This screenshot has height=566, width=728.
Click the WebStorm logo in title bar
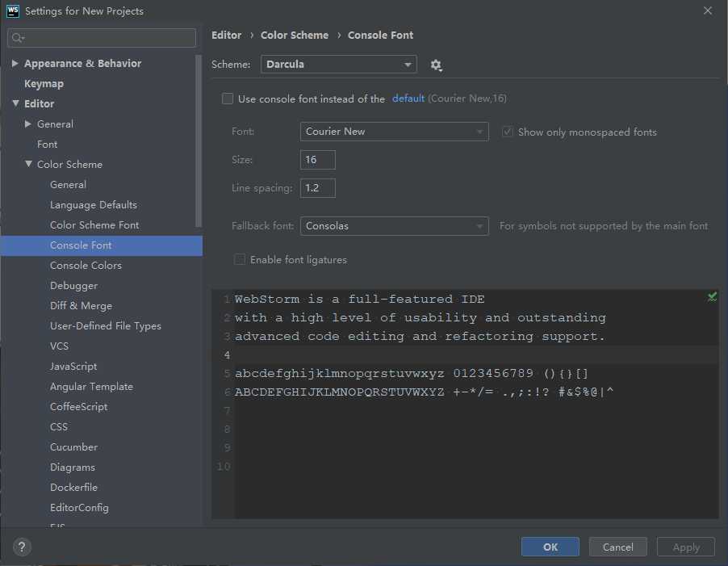point(13,10)
